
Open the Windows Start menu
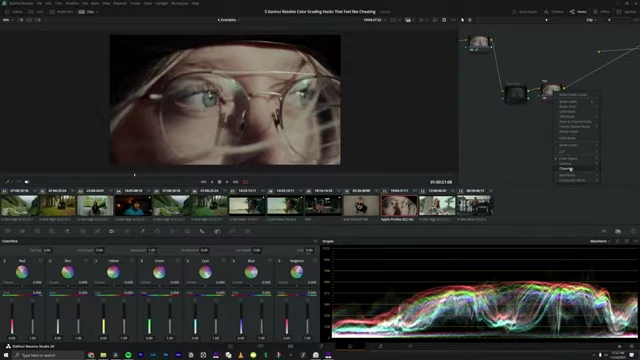6,355
